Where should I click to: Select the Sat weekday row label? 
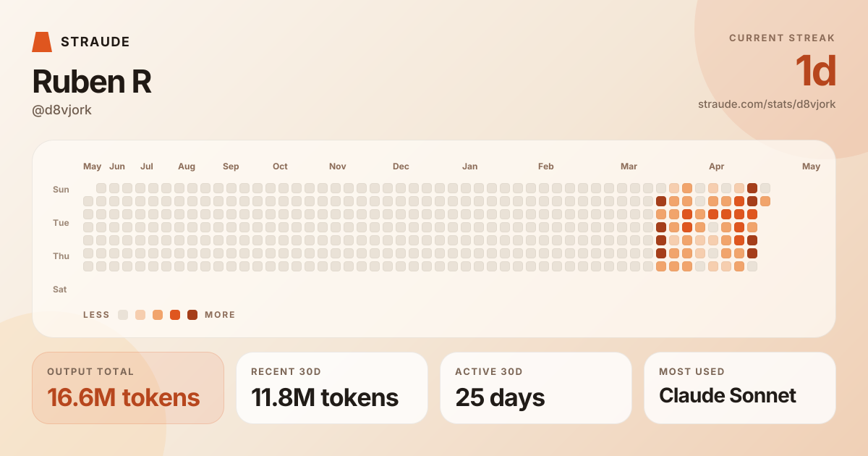click(60, 290)
